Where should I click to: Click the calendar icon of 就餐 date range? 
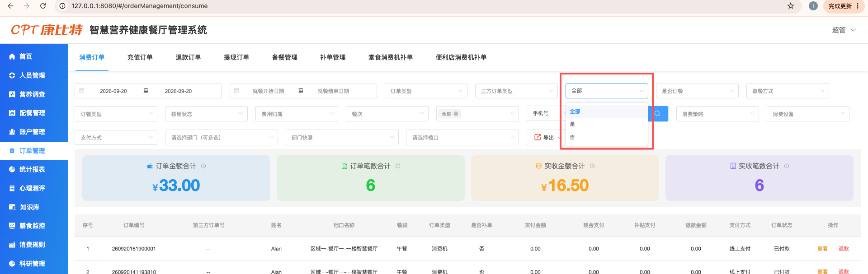[x=236, y=91]
